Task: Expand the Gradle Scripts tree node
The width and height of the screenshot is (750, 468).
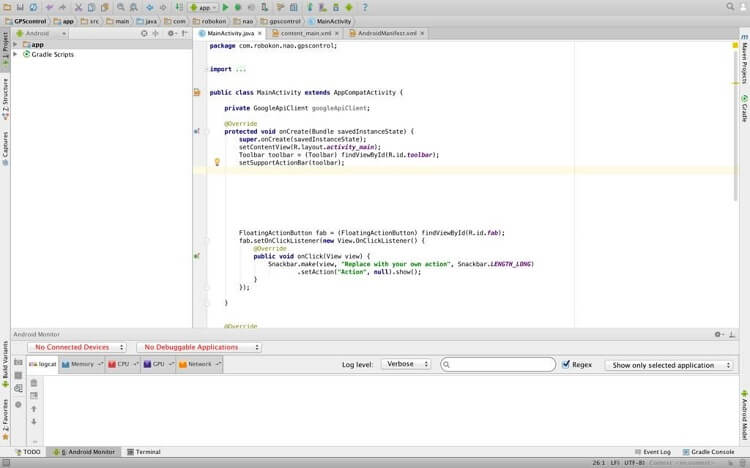Action: tap(15, 54)
